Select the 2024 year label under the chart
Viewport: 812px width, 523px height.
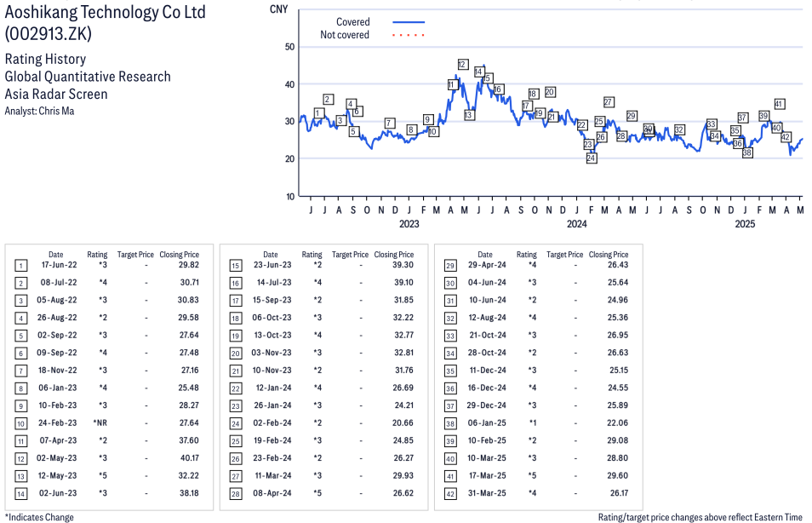click(x=576, y=223)
